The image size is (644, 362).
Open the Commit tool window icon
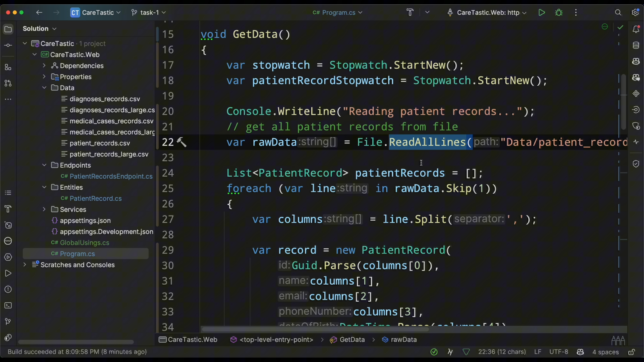pos(8,45)
